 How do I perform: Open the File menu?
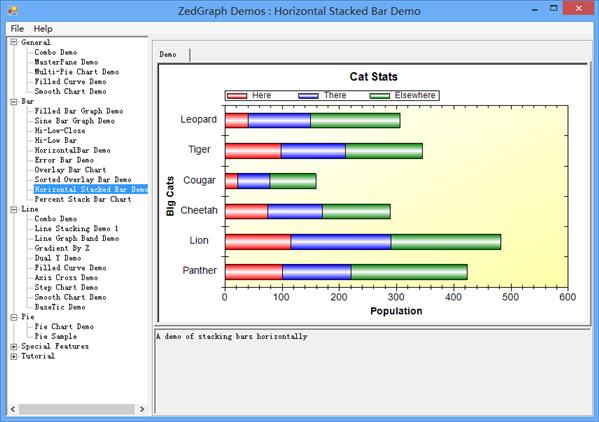17,29
